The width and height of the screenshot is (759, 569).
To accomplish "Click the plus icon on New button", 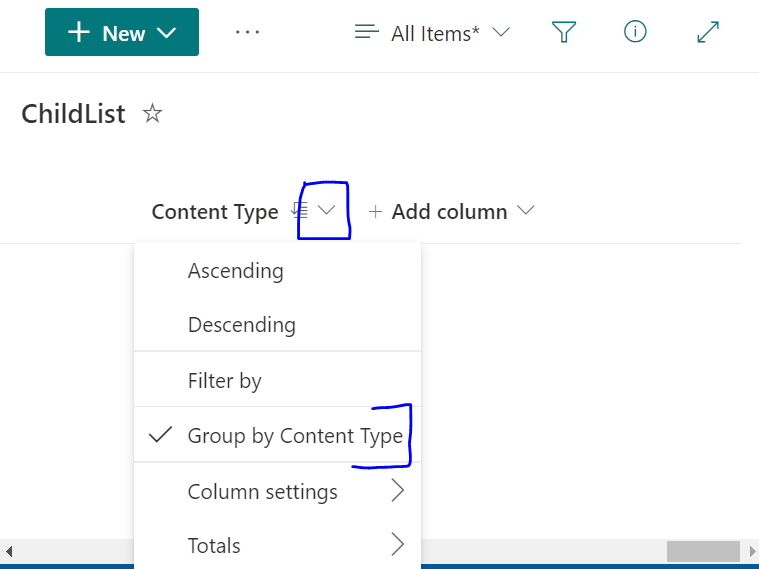I will (79, 33).
